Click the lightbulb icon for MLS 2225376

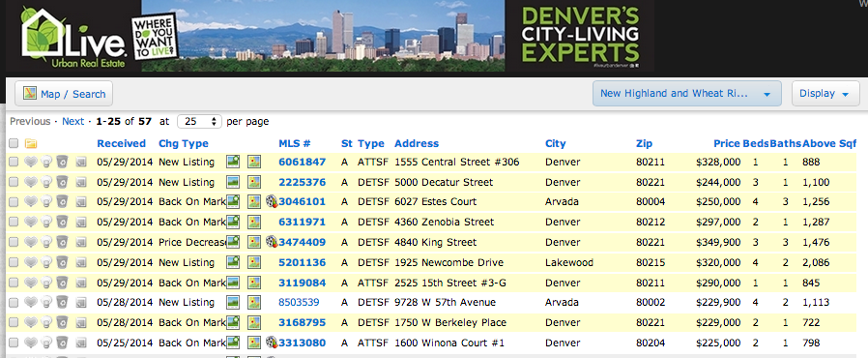(x=46, y=182)
